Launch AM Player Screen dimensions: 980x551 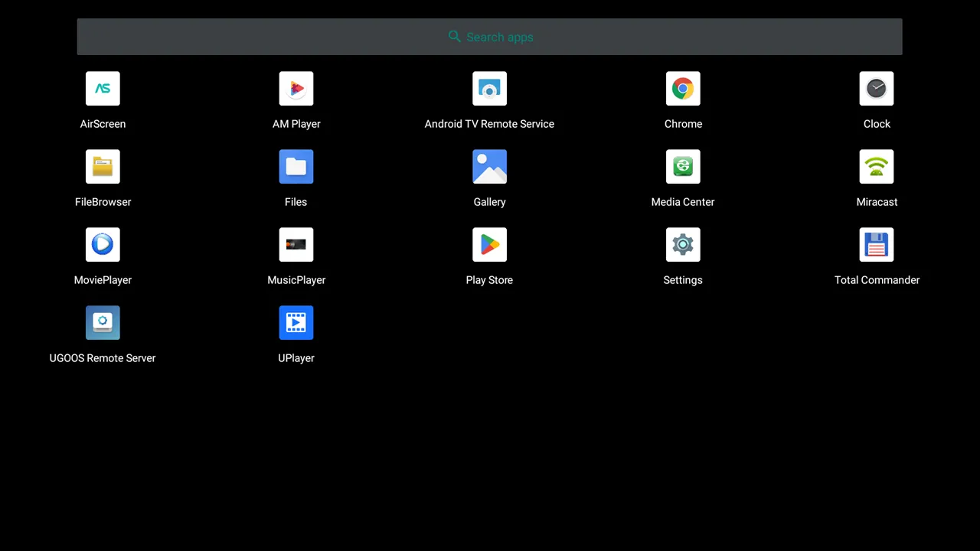pyautogui.click(x=296, y=88)
